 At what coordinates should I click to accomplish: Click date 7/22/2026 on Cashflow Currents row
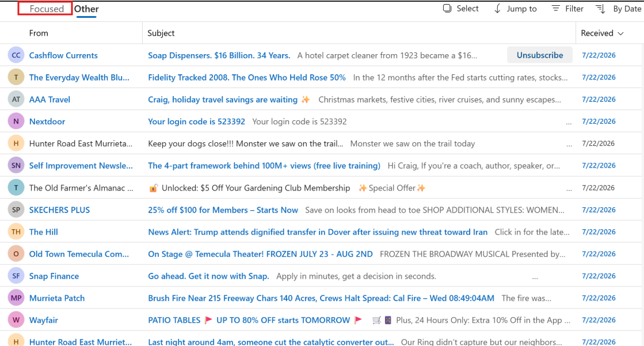click(599, 55)
